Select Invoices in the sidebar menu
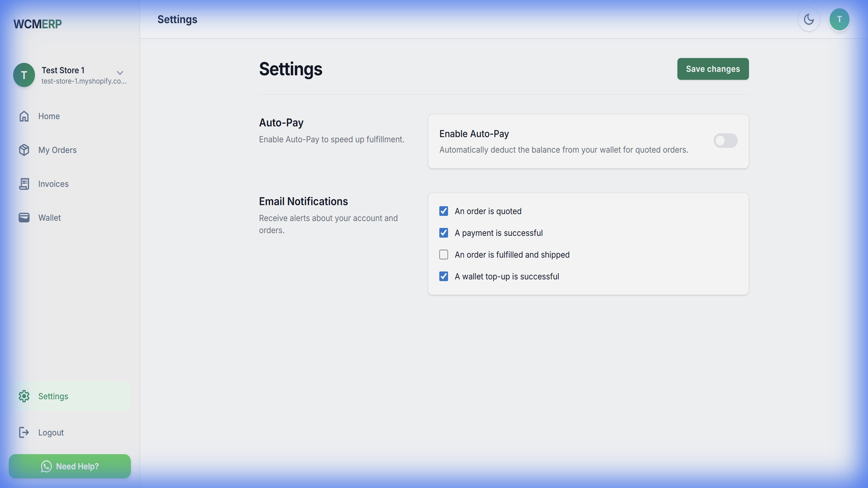Viewport: 868px width, 488px height. click(x=53, y=184)
